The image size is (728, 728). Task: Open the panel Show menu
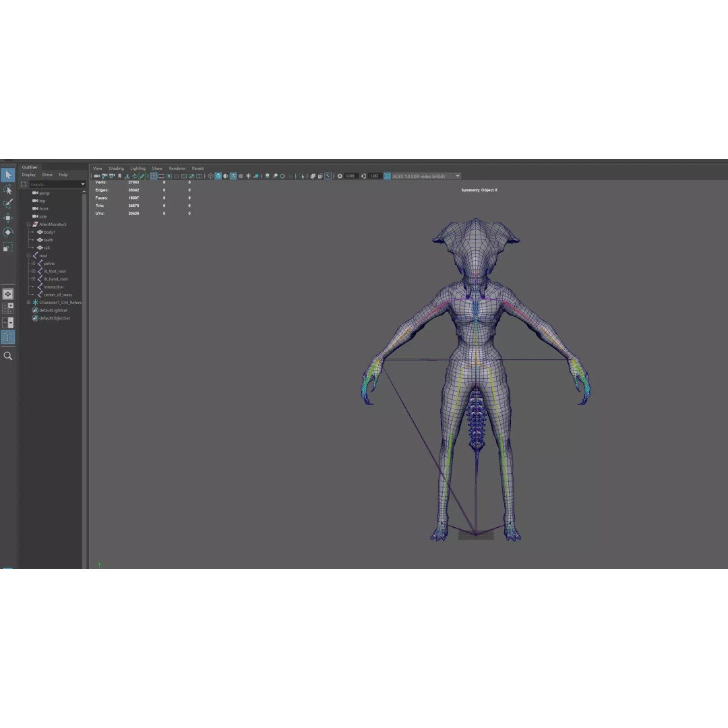[157, 168]
